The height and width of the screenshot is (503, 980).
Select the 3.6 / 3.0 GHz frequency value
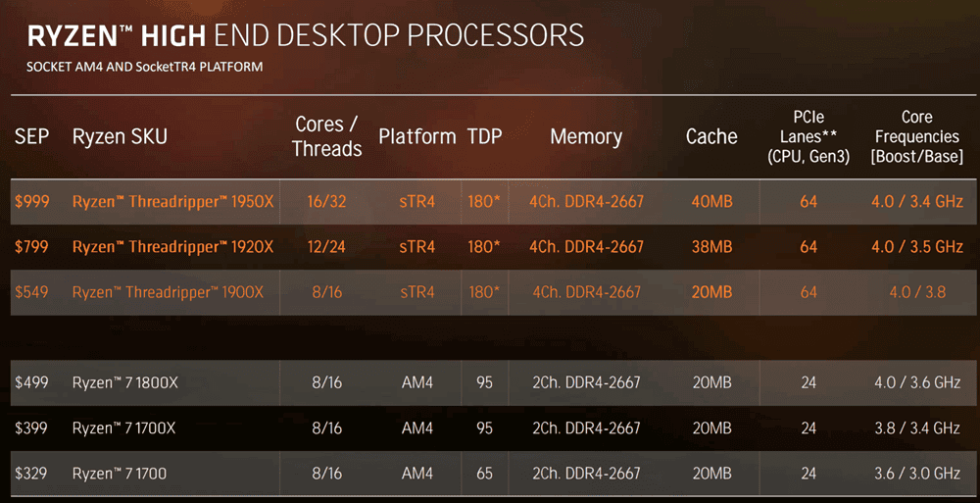point(918,474)
